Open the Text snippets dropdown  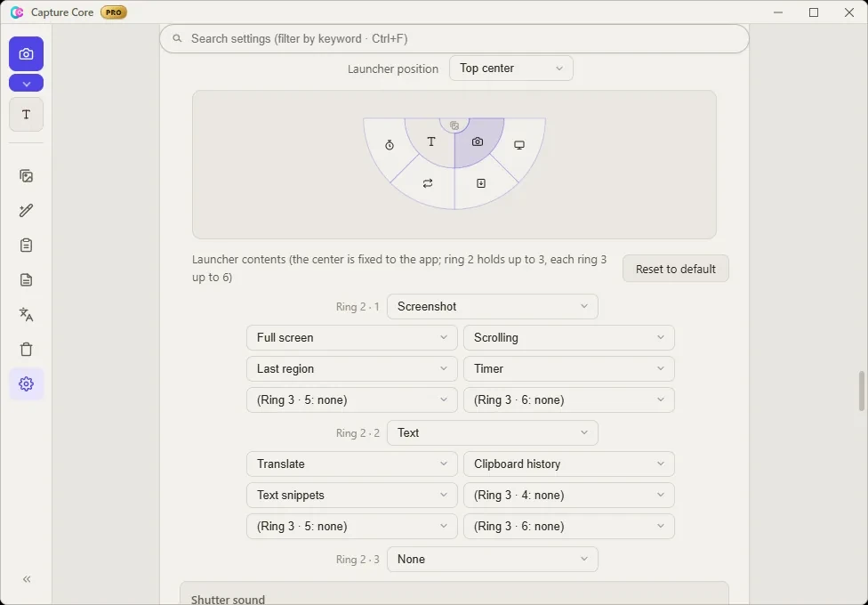click(x=351, y=495)
